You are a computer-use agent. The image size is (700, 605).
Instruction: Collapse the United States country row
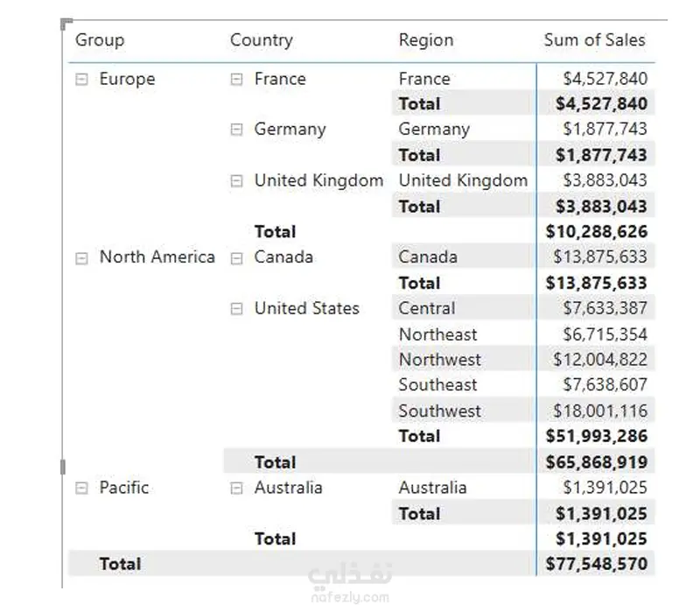point(236,309)
